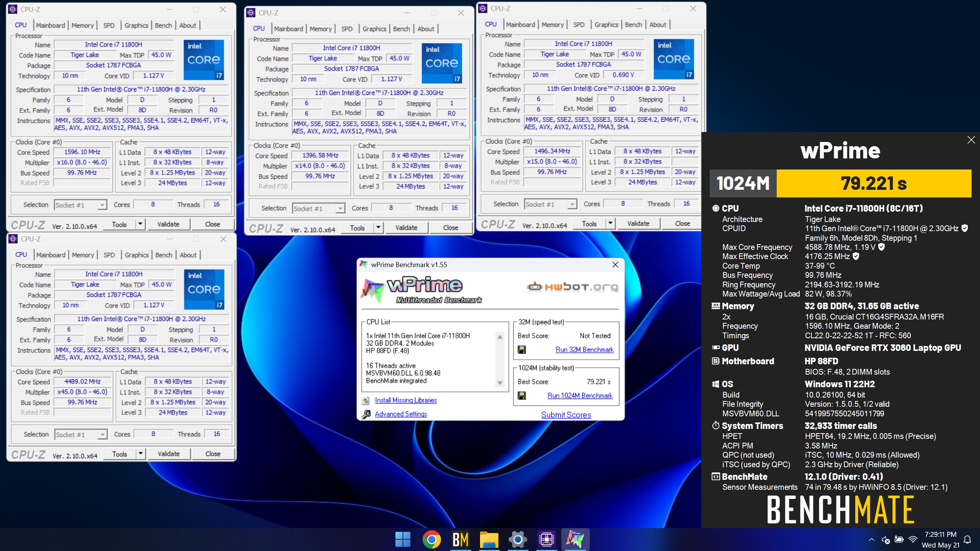Screen dimensions: 980x551
Task: Switch to CPU-Z via its taskbar chip icon
Action: pyautogui.click(x=546, y=540)
